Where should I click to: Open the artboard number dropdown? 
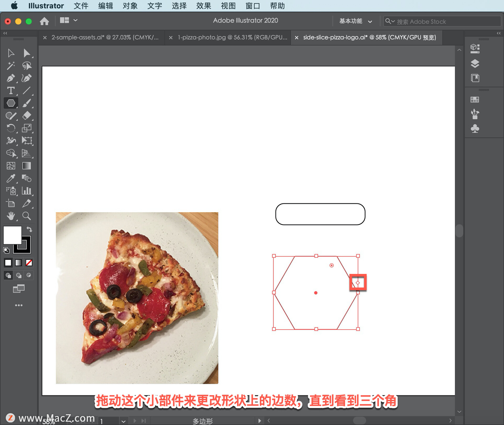pyautogui.click(x=123, y=421)
